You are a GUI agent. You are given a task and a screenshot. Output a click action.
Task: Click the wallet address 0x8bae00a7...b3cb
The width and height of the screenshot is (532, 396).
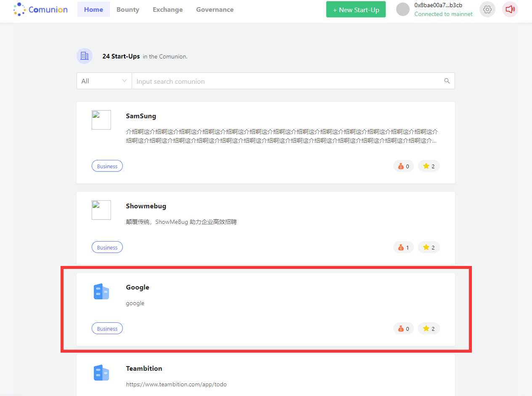click(x=438, y=5)
